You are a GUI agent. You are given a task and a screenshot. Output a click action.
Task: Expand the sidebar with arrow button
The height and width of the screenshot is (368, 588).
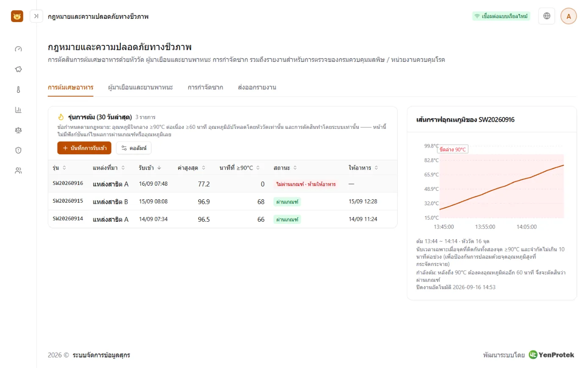(x=36, y=16)
